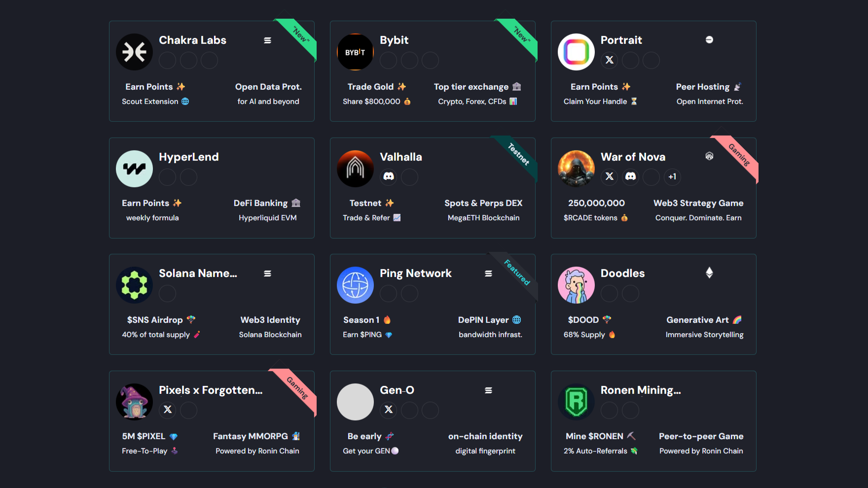Open the Gen-O project title

tap(397, 390)
